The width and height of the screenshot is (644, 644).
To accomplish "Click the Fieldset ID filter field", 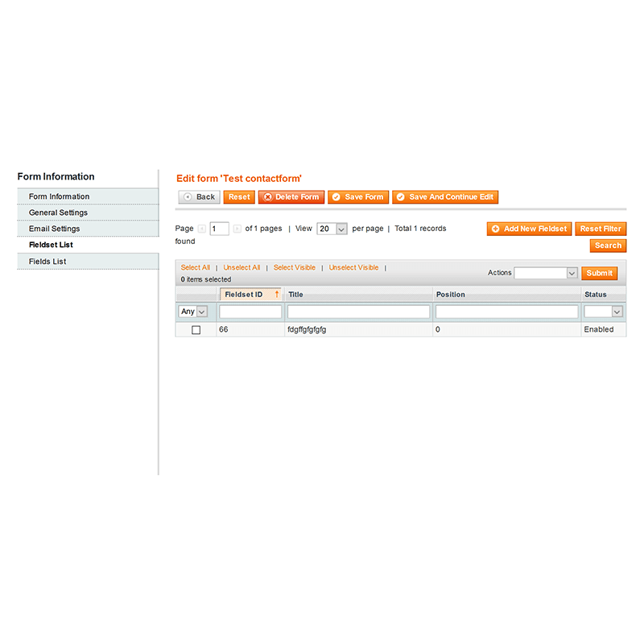I will point(250,312).
